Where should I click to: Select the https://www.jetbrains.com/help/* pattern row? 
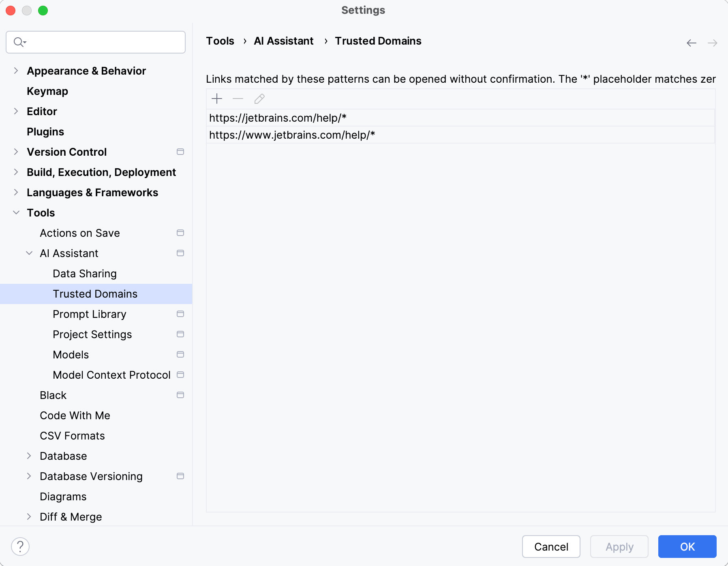point(292,135)
